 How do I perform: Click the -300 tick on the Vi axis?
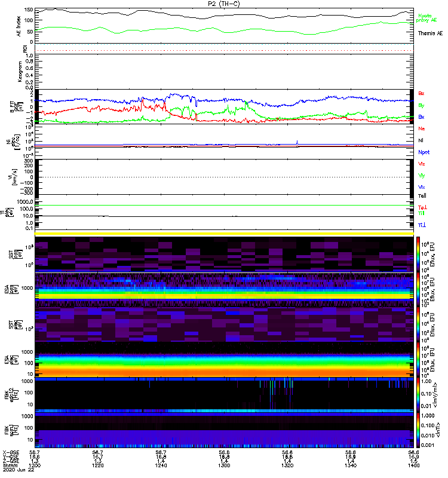(27, 193)
